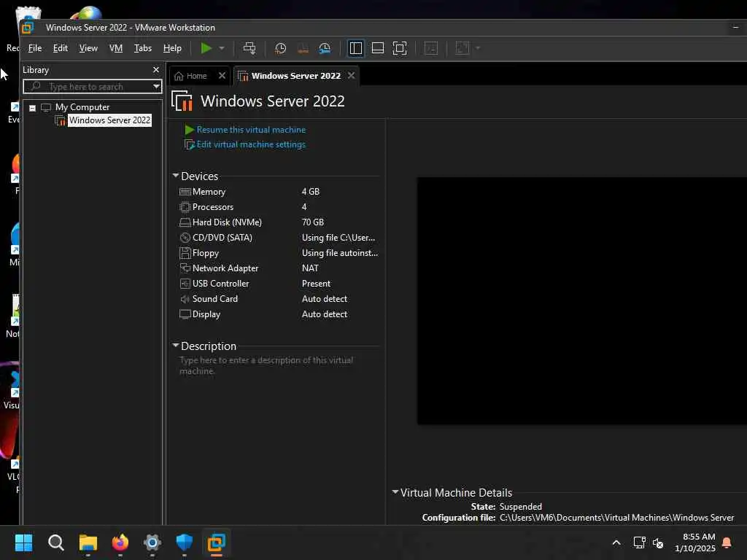Screen dimensions: 747x560
Task: Click the '4 GB' memory value
Action: [311, 192]
